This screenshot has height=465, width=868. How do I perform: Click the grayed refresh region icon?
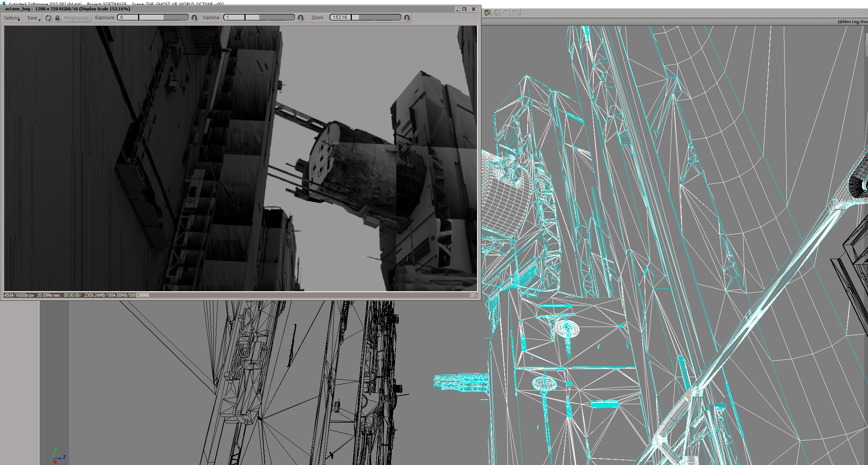click(496, 13)
